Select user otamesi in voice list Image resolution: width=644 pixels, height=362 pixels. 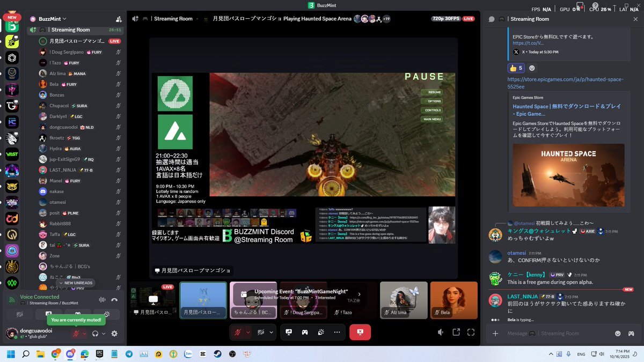coord(80,202)
